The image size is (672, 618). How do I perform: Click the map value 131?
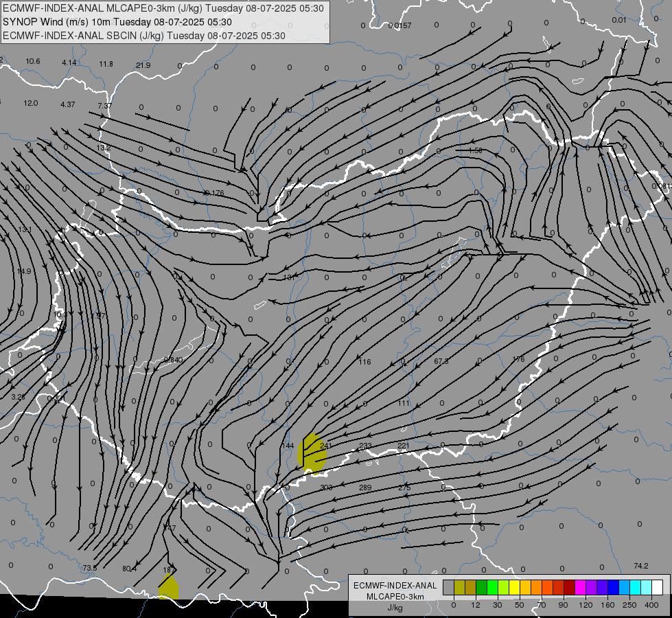tap(289, 278)
